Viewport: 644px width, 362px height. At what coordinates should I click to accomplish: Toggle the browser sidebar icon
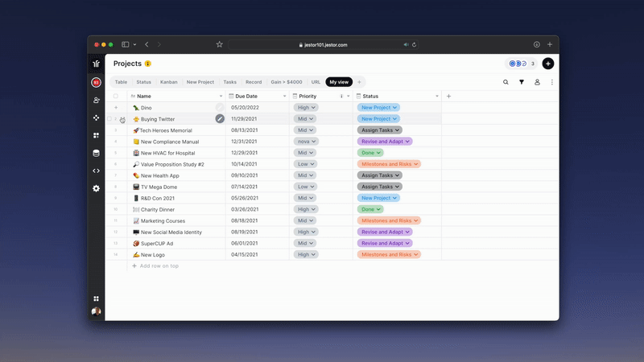click(x=126, y=44)
